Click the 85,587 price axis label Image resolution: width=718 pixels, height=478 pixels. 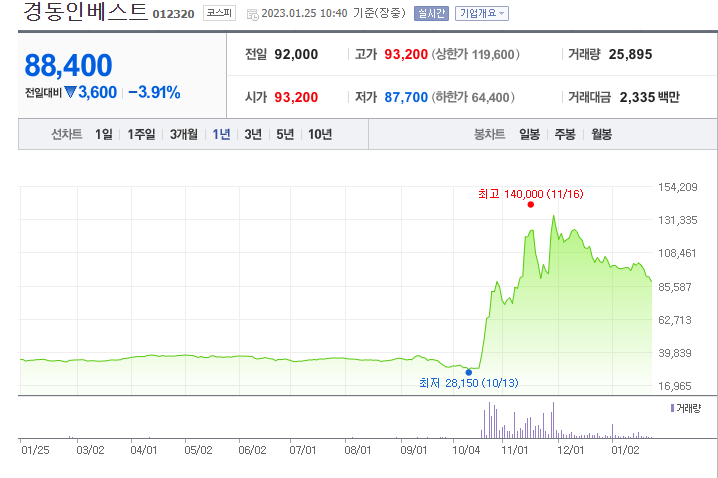[x=674, y=287]
